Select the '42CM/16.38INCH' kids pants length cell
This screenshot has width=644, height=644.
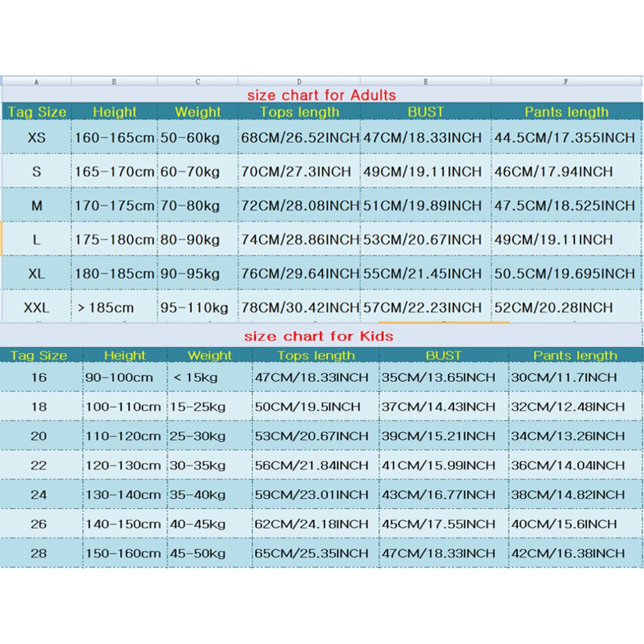(575, 553)
